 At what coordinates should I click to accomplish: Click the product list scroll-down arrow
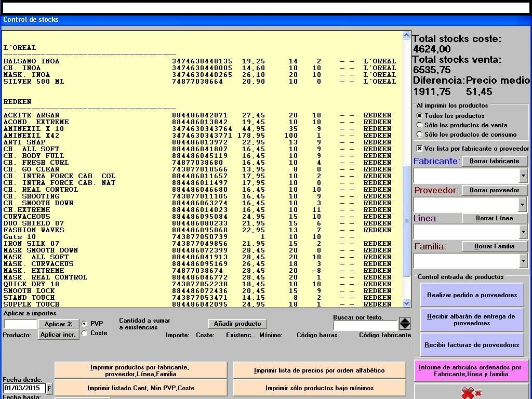[406, 303]
